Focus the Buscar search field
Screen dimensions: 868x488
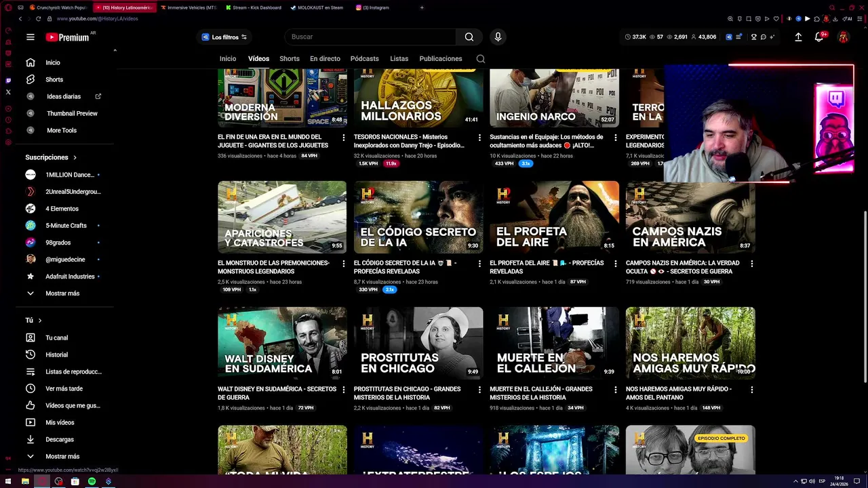point(370,37)
